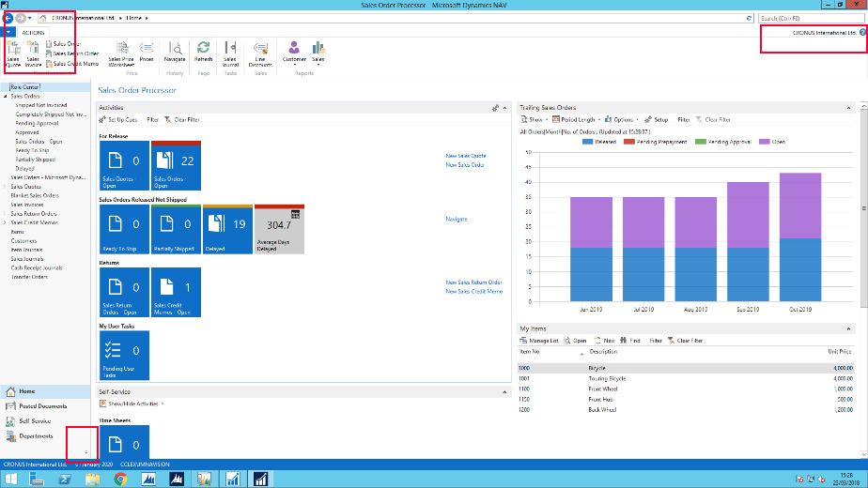Image resolution: width=868 pixels, height=488 pixels.
Task: Click the New Sales Quote link
Action: (x=465, y=156)
